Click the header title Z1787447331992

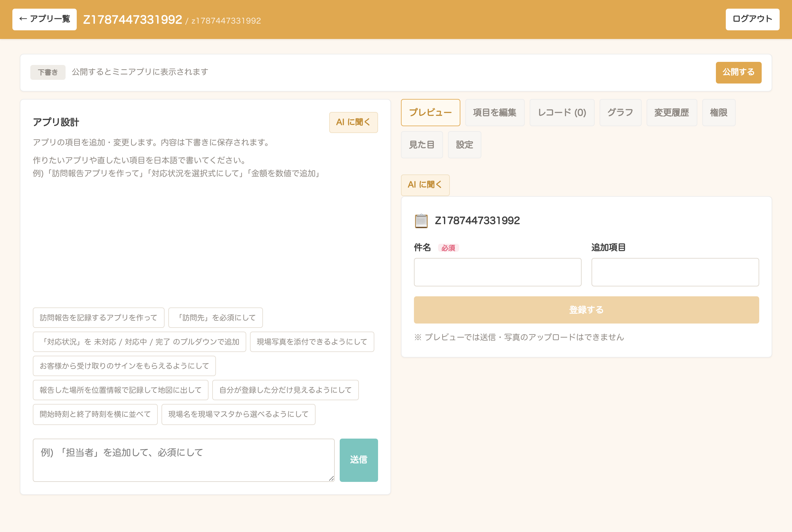(x=132, y=20)
